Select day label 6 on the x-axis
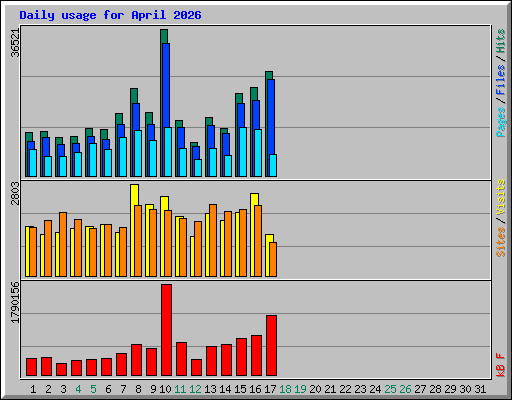The image size is (512, 400). point(108,389)
